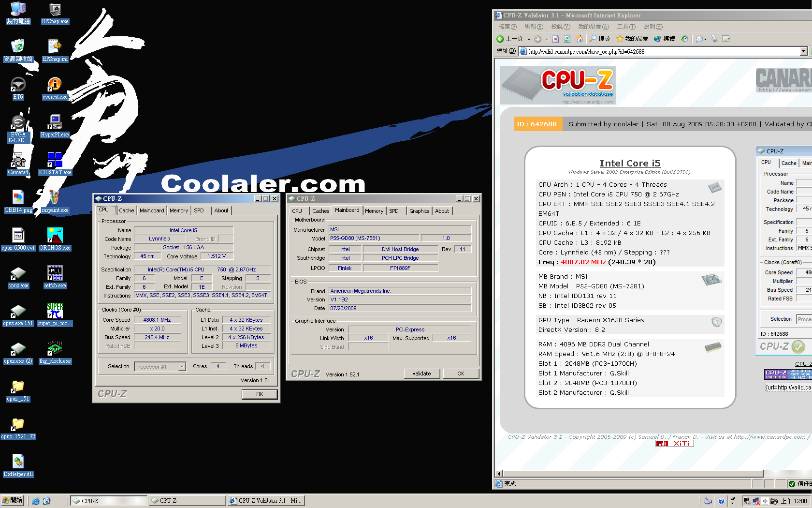812x508 pixels.
Task: Open the Processor #1 selection dropdown
Action: coord(182,367)
